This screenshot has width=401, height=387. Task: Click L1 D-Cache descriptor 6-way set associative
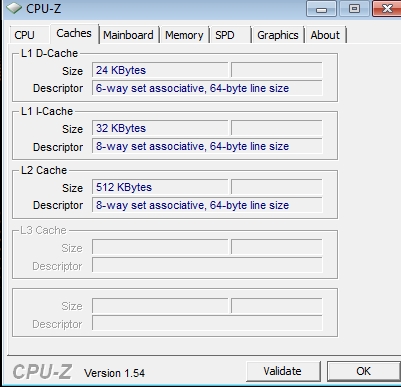(x=207, y=88)
